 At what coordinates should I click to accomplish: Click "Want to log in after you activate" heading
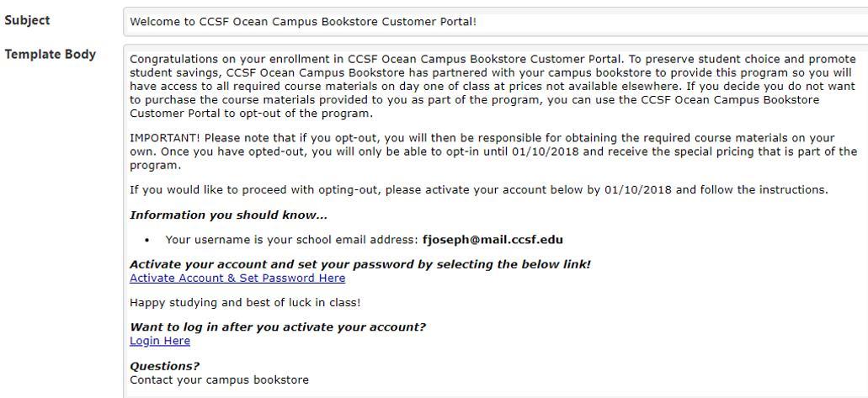(x=278, y=327)
